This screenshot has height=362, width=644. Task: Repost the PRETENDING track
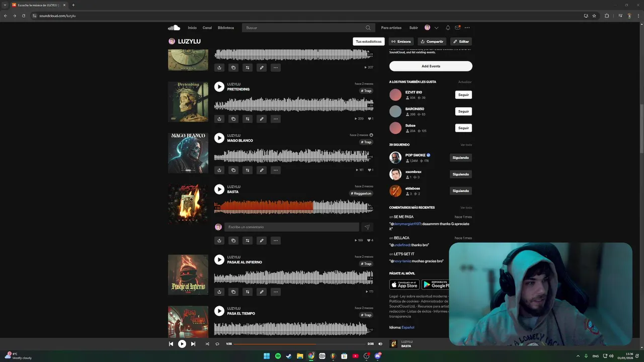248,119
